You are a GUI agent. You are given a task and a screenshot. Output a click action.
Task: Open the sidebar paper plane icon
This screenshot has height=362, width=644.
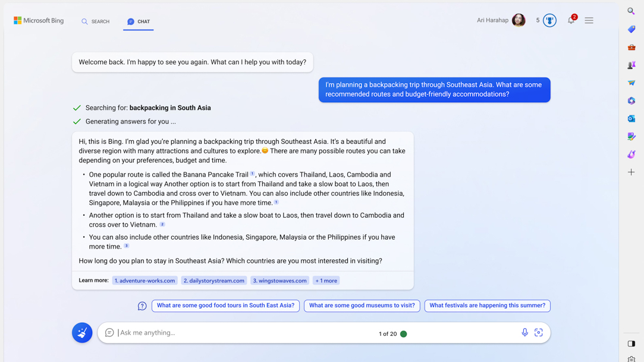click(632, 83)
